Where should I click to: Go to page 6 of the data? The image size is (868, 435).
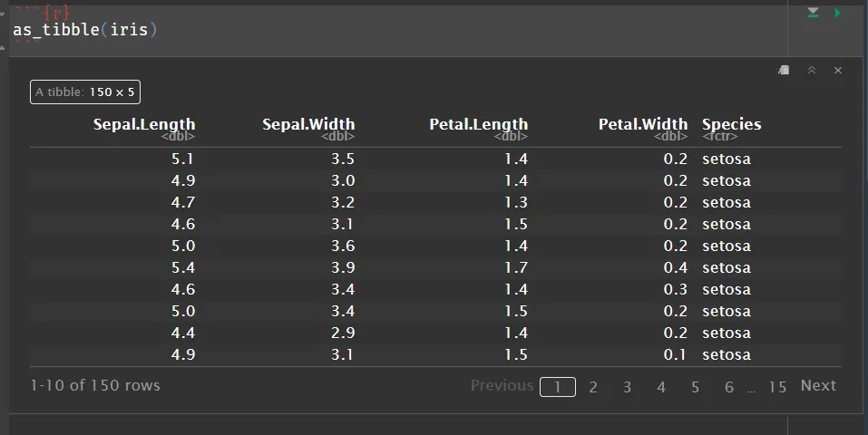point(729,387)
